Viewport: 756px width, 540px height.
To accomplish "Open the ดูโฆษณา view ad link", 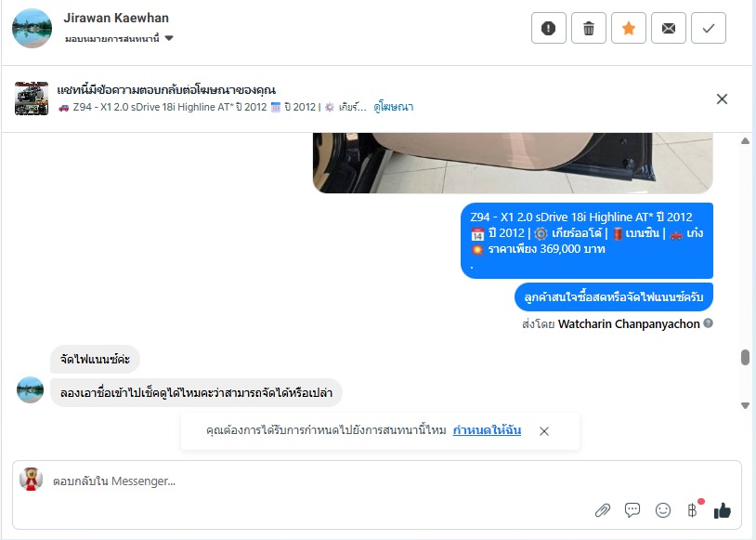I will (394, 107).
